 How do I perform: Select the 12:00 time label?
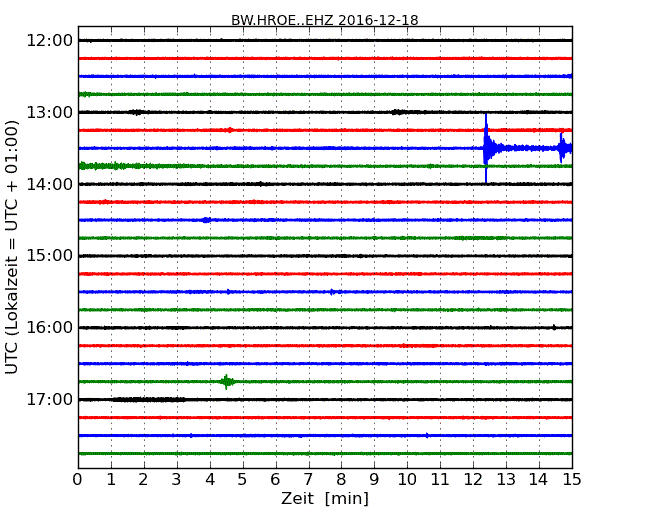pos(49,41)
